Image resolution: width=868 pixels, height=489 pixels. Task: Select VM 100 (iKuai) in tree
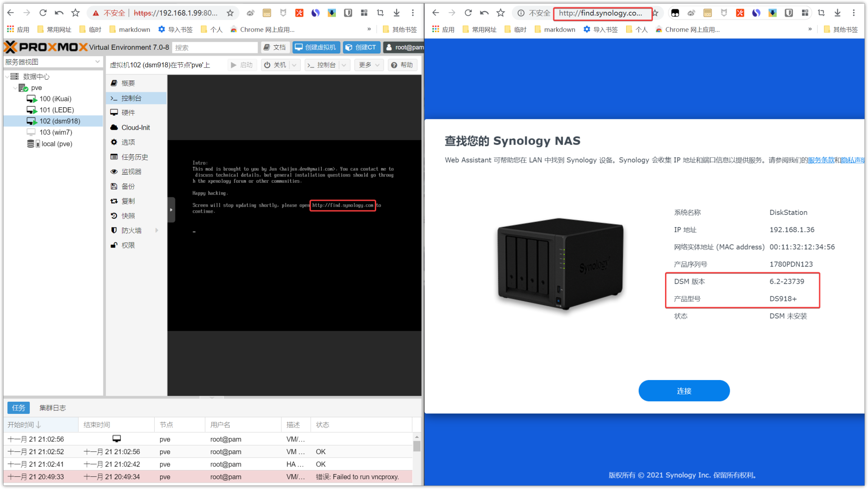[55, 99]
